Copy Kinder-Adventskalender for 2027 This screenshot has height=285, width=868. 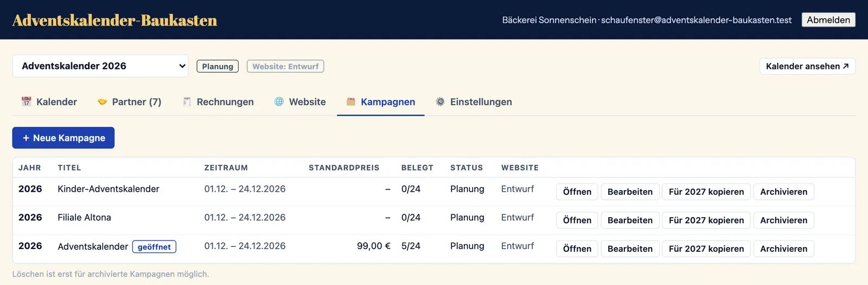point(706,192)
